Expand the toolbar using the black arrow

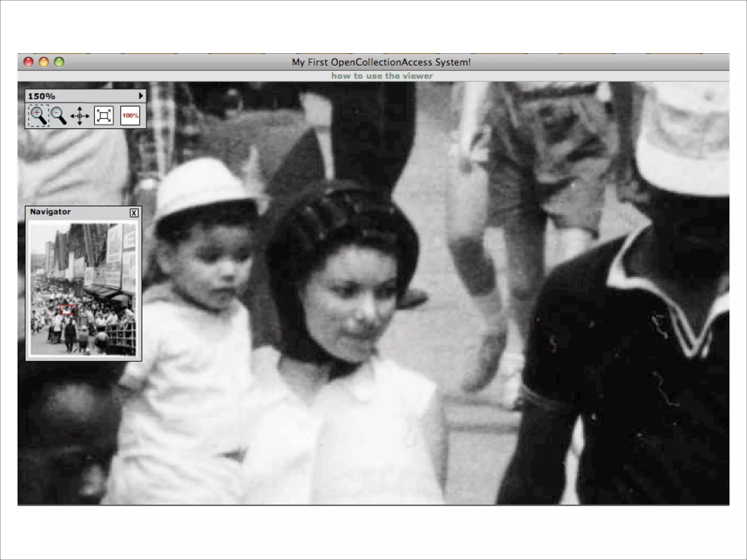(x=141, y=96)
